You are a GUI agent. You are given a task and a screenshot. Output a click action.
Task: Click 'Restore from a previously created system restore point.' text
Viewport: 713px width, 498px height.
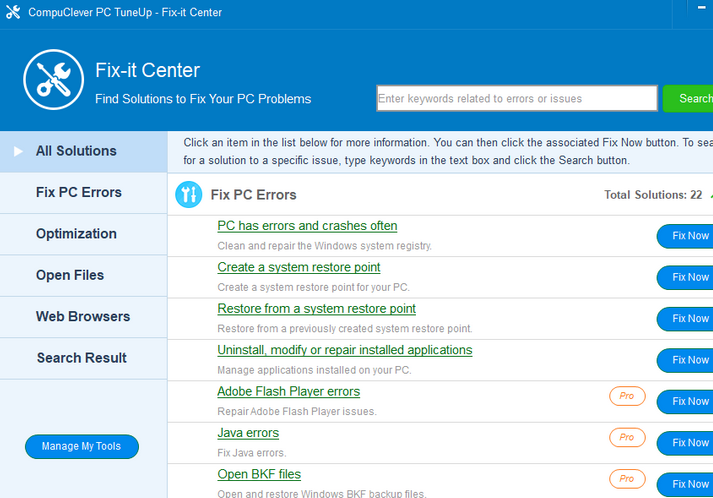(345, 329)
